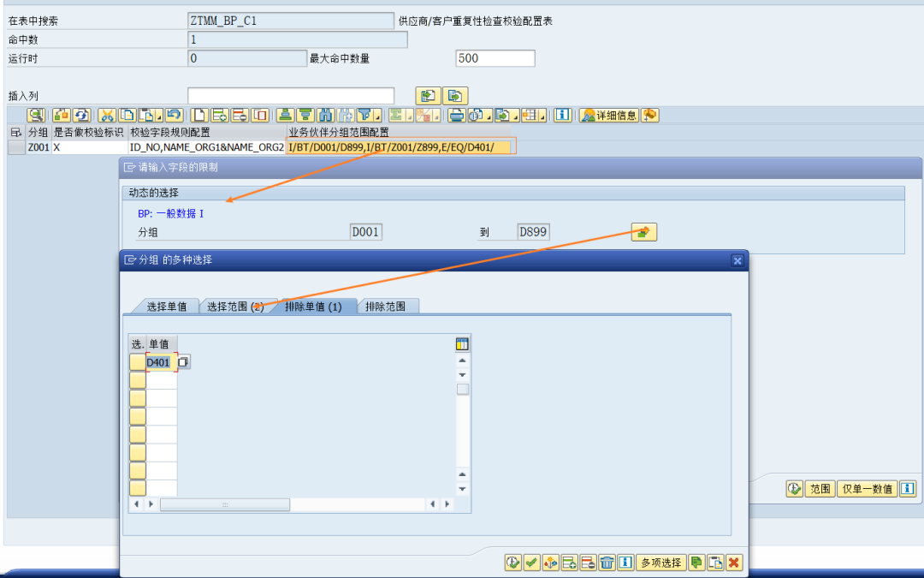
Task: Focus the 最大命中数量 field showing 500
Action: [x=495, y=58]
